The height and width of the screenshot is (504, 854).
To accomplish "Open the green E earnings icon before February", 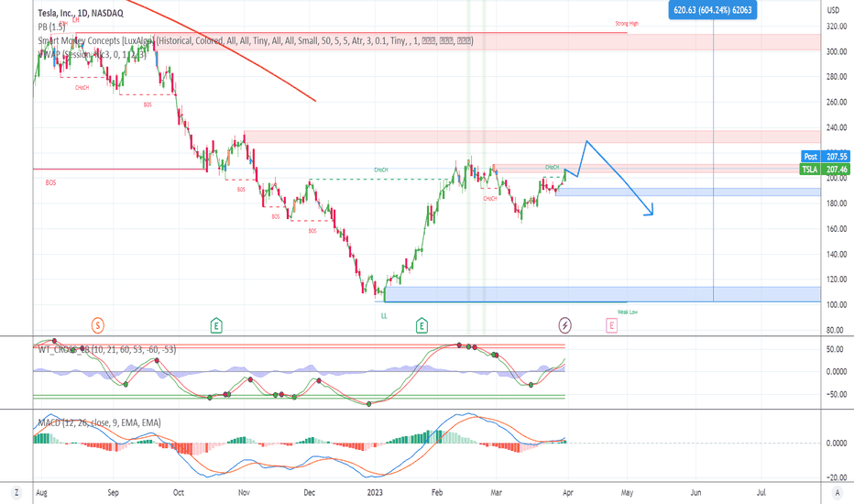I will click(422, 326).
